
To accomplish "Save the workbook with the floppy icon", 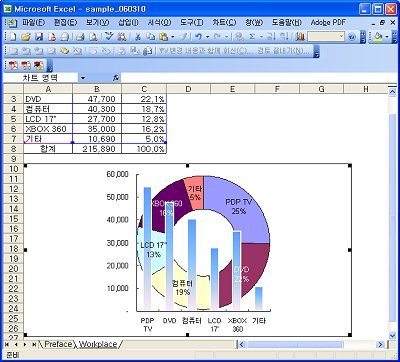I will 39,37.
